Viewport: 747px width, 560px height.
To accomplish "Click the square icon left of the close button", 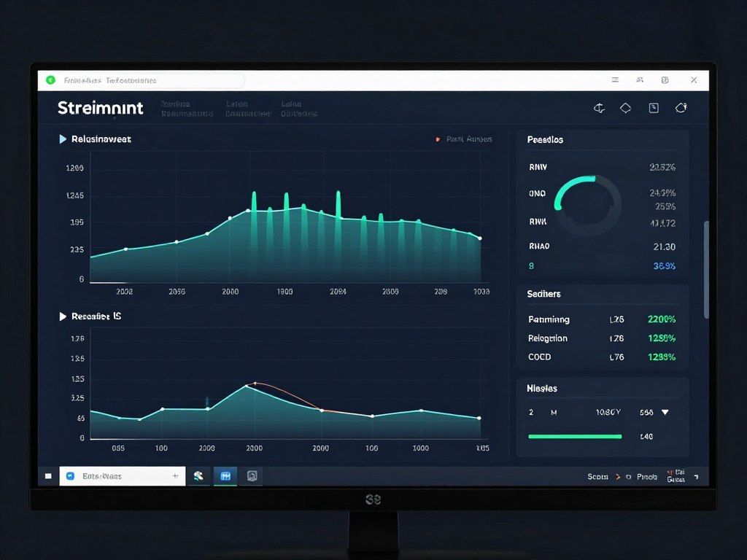I will pos(665,80).
